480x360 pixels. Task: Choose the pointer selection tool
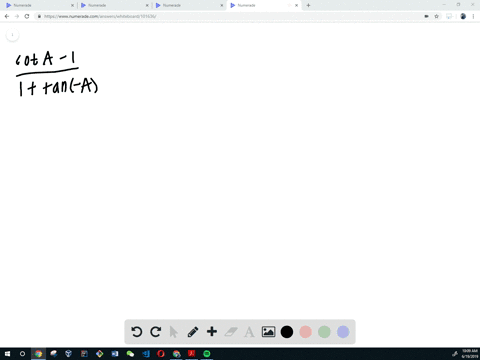coord(174,332)
